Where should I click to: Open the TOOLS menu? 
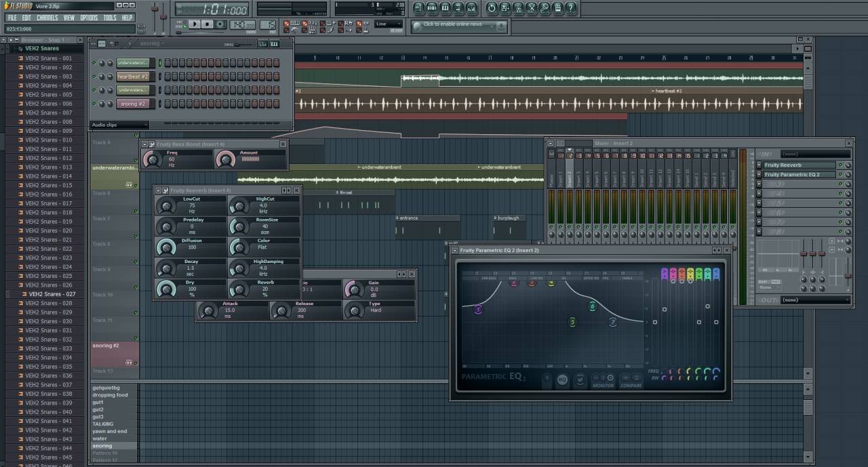click(110, 18)
